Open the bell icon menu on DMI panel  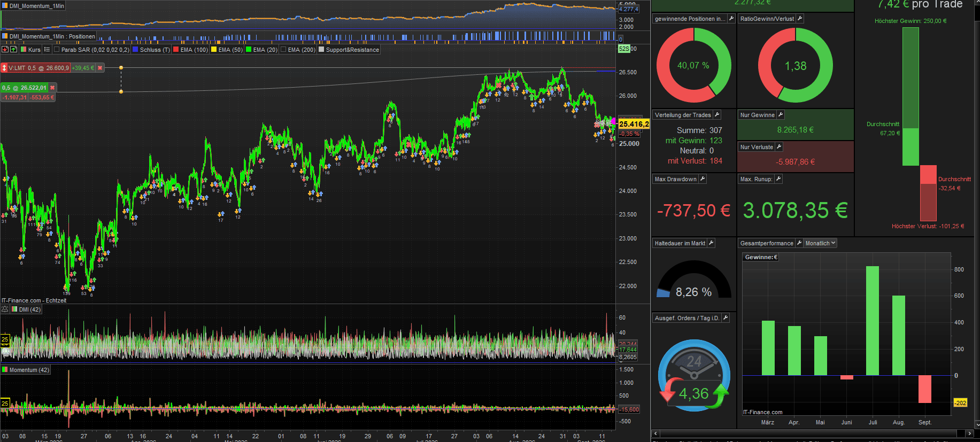(x=5, y=309)
